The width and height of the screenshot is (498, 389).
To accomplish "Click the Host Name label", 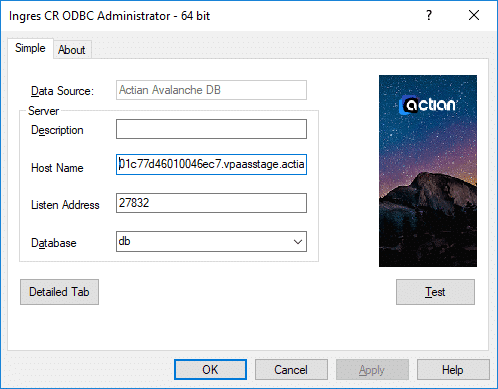I will point(57,168).
